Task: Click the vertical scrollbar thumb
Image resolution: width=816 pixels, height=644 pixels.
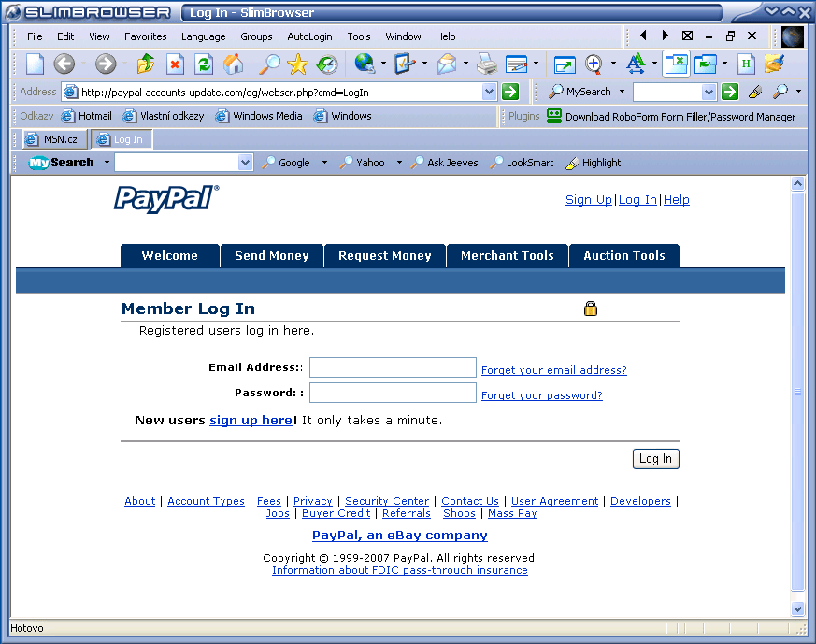Action: click(798, 392)
